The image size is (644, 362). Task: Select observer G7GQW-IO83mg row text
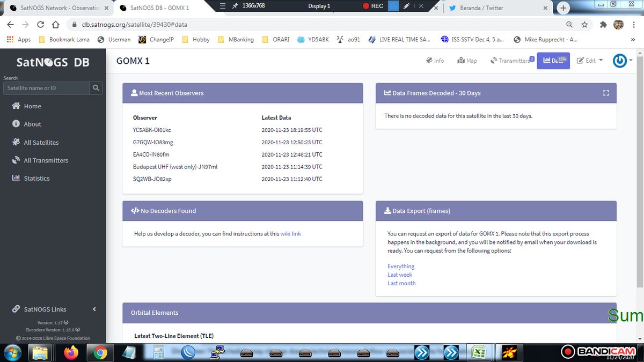pos(153,142)
